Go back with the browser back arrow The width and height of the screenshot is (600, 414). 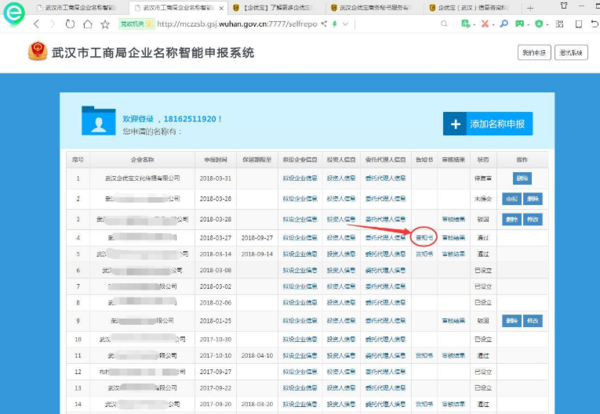tap(36, 24)
